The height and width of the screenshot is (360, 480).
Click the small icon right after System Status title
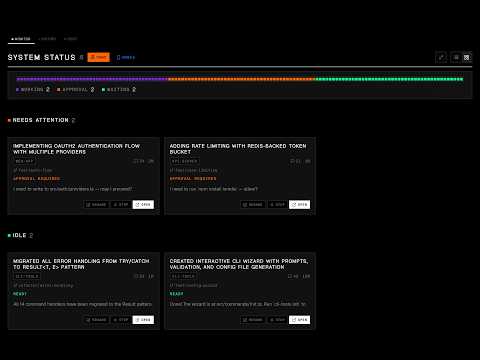(82, 57)
